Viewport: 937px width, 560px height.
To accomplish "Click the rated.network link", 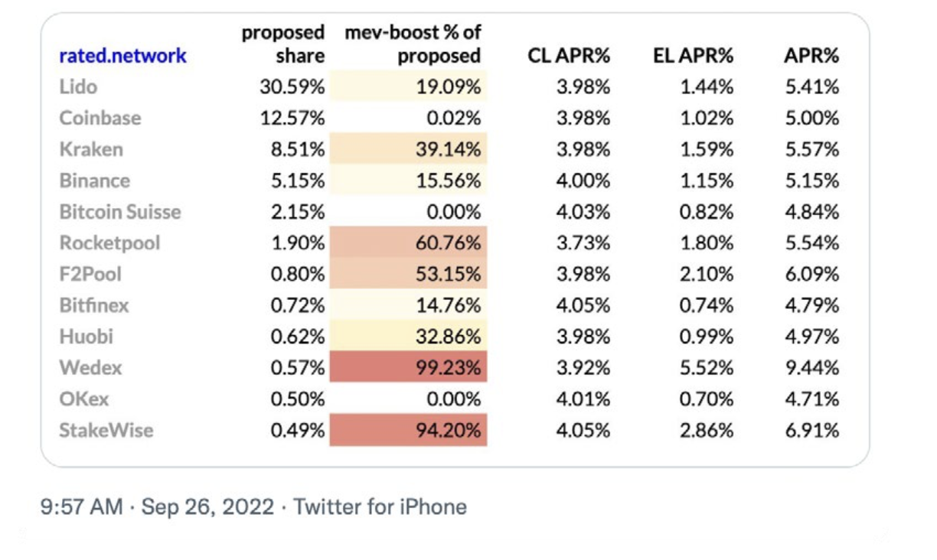I will click(x=122, y=56).
